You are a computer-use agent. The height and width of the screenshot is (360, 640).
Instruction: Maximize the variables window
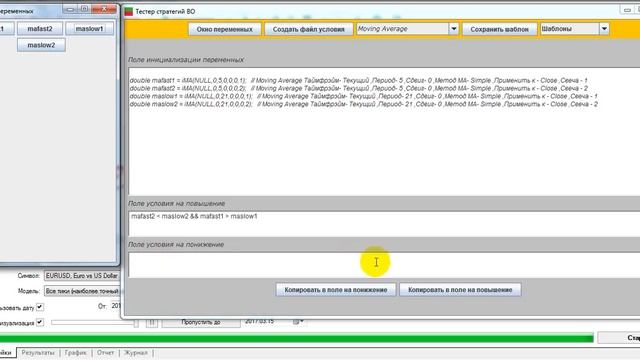[x=84, y=9]
